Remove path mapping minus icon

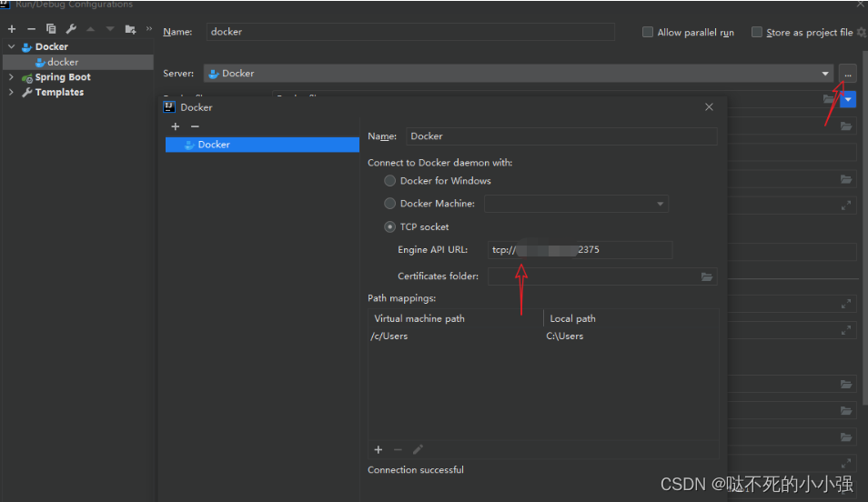tap(398, 449)
